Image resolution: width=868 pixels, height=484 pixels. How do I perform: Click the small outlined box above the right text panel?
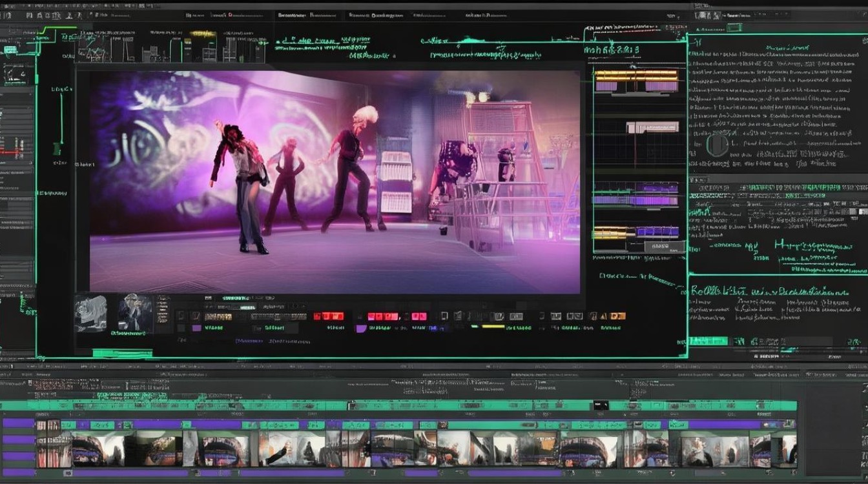tap(734, 27)
